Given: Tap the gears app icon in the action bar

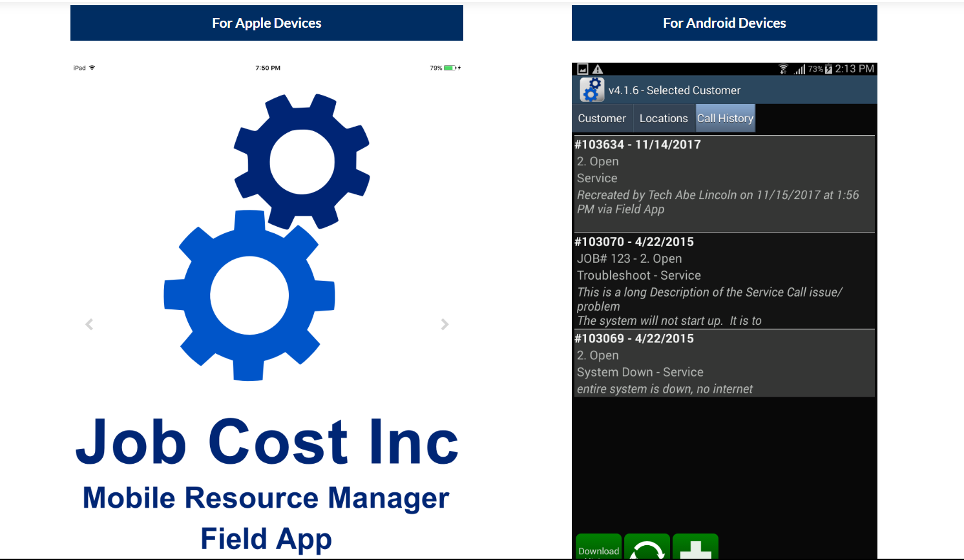Looking at the screenshot, I should 591,89.
